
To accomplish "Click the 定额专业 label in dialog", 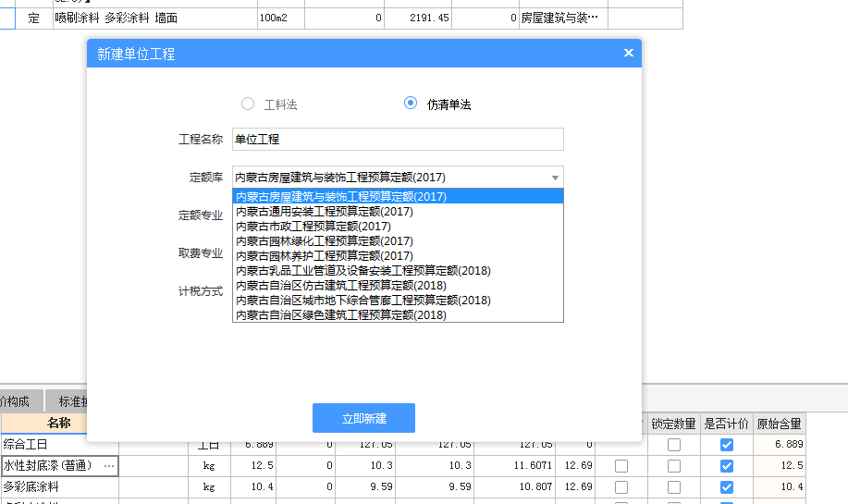I will point(201,215).
